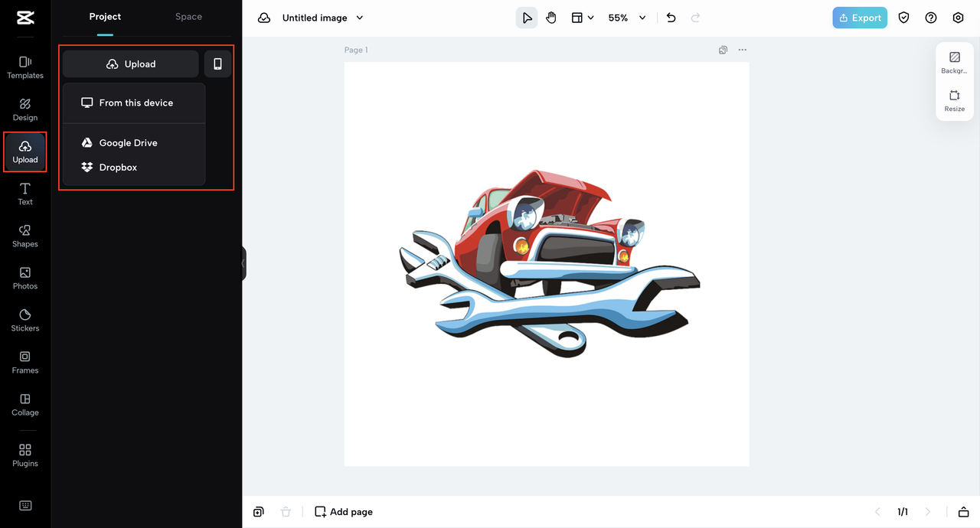The height and width of the screenshot is (528, 980).
Task: Click the cloud save status icon
Action: 264,18
